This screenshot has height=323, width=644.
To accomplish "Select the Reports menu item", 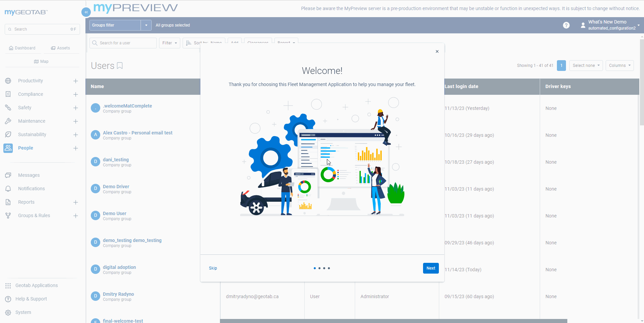I will point(26,202).
